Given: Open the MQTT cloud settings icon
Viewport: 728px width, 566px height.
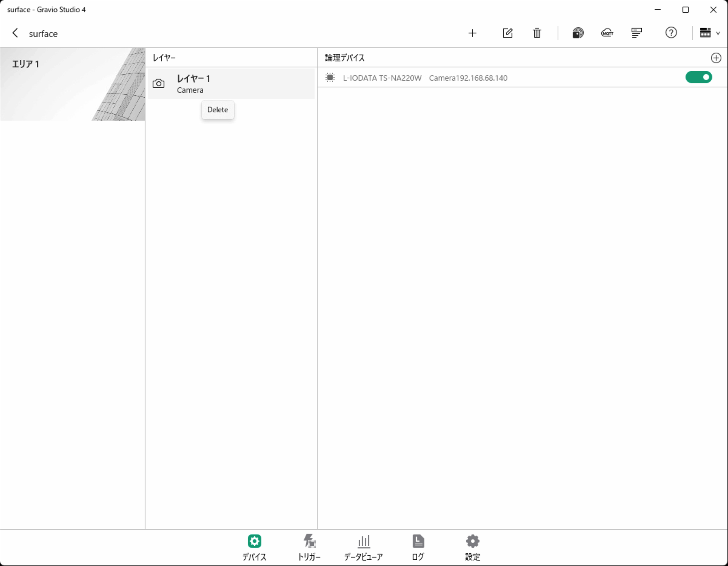Looking at the screenshot, I should [x=607, y=33].
